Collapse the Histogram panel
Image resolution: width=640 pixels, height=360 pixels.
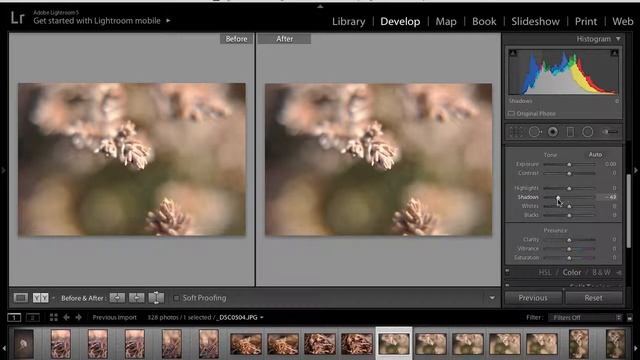coord(618,39)
